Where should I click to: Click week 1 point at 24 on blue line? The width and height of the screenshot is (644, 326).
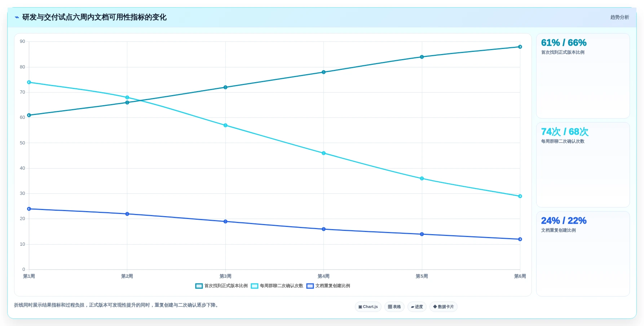(29, 209)
